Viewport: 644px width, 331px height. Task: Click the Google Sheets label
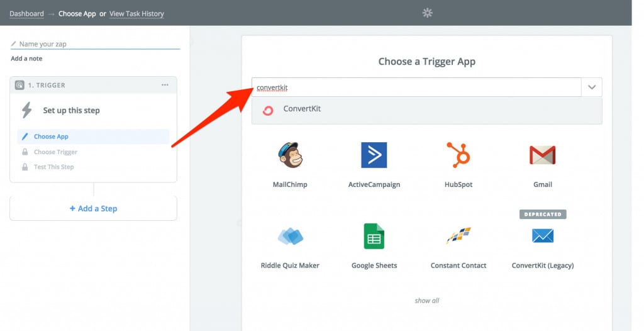click(374, 266)
